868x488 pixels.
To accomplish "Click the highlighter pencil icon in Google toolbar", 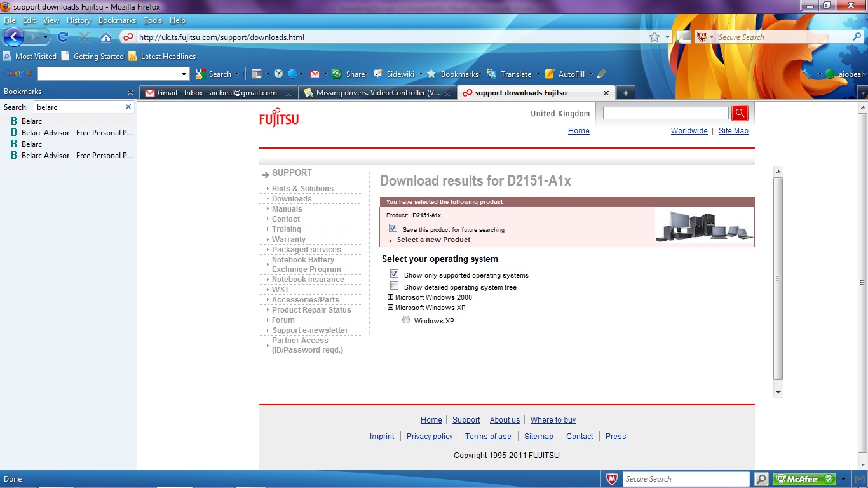I will click(601, 74).
